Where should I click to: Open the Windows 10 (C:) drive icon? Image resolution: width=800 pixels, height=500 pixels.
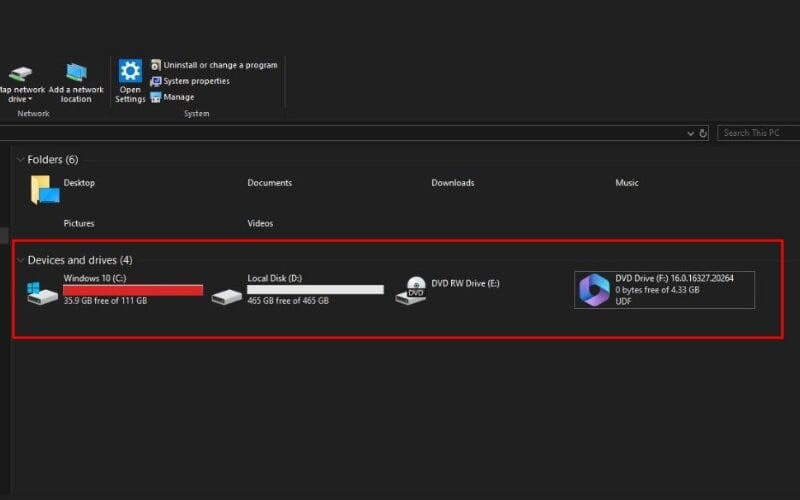(42, 292)
